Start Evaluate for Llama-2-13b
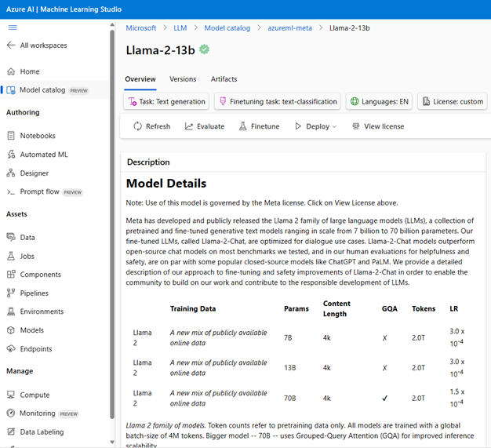 point(205,126)
